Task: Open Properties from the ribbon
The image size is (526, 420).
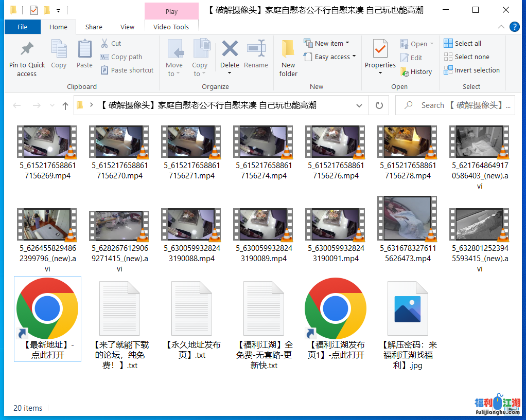Action: tap(379, 57)
